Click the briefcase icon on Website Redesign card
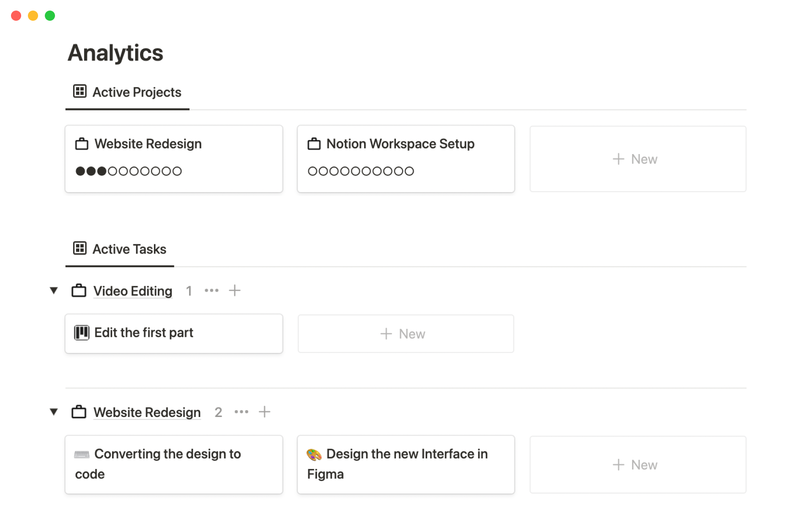Viewport: 812px width, 508px height. [x=82, y=144]
